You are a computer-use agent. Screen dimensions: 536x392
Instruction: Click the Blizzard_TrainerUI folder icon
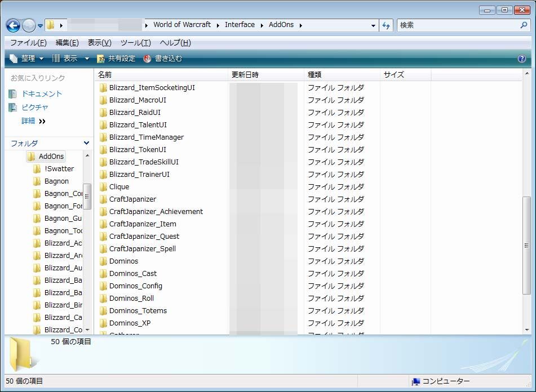tap(103, 175)
